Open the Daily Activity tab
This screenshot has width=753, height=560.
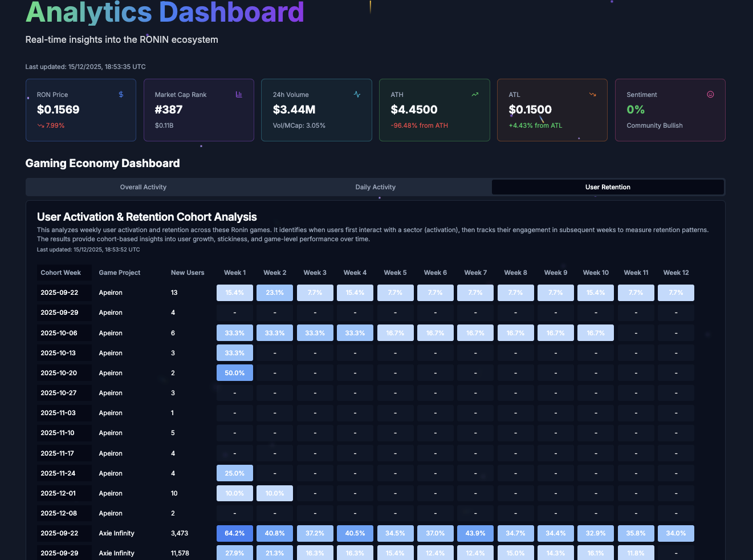point(375,187)
